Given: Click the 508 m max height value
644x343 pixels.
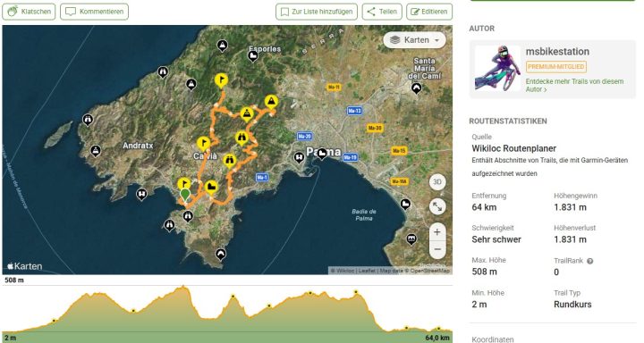Looking at the screenshot, I should pos(484,272).
